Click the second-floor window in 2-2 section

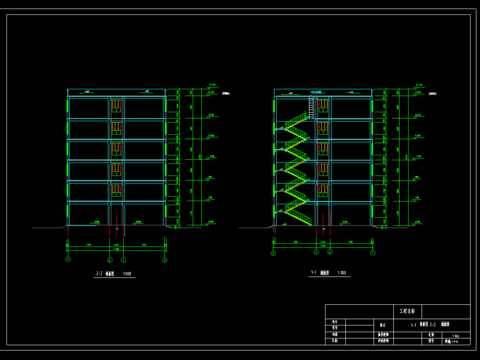[x=116, y=190]
